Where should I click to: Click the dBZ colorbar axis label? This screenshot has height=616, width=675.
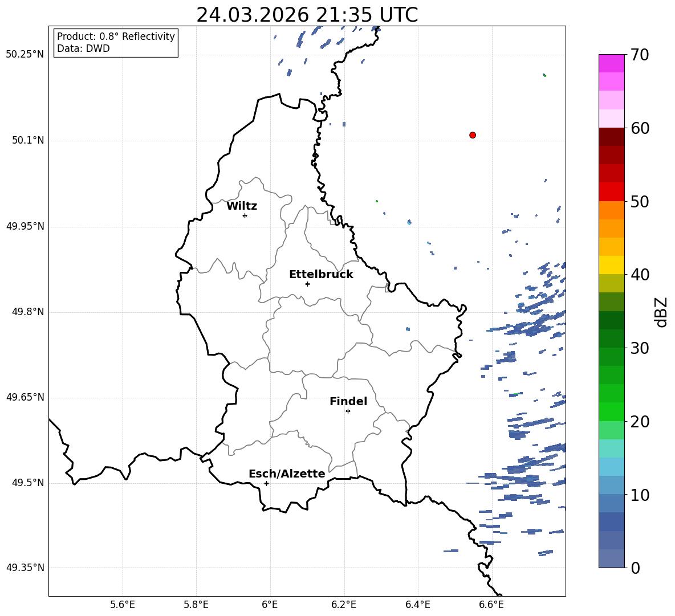(x=661, y=312)
